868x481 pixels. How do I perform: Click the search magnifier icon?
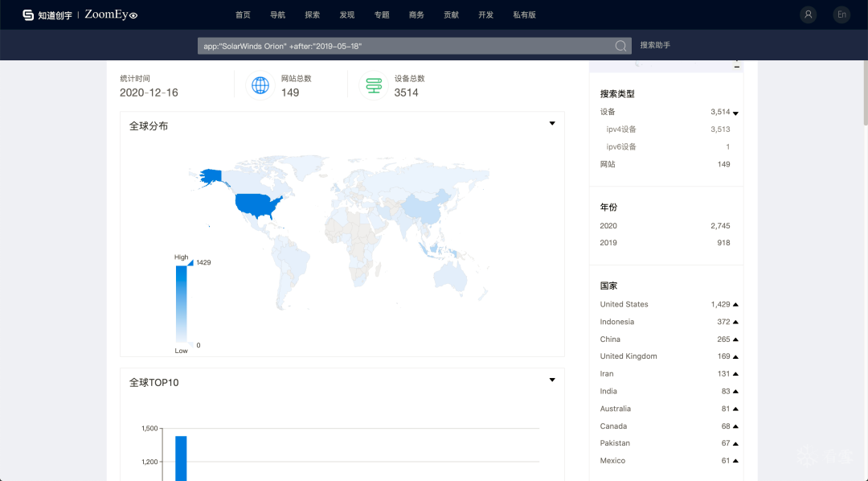[x=620, y=46]
